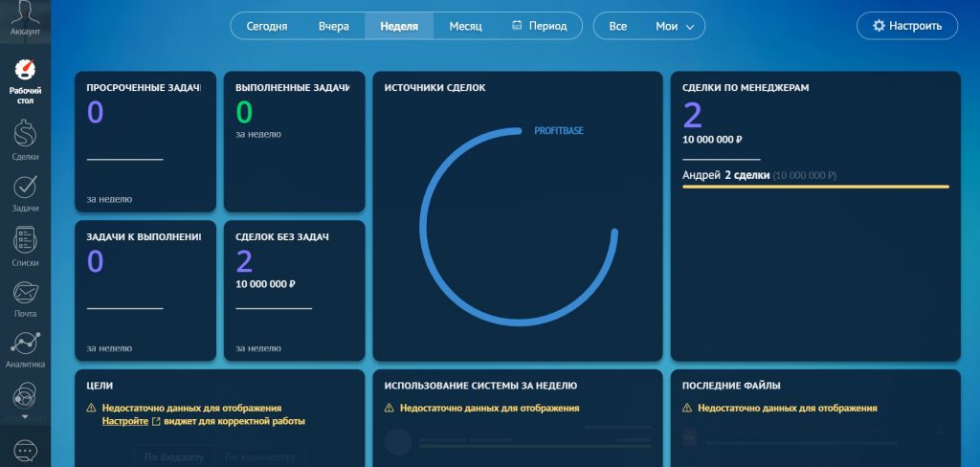The height and width of the screenshot is (467, 980).
Task: Click the gear icon in the Настроить button
Action: click(x=879, y=26)
